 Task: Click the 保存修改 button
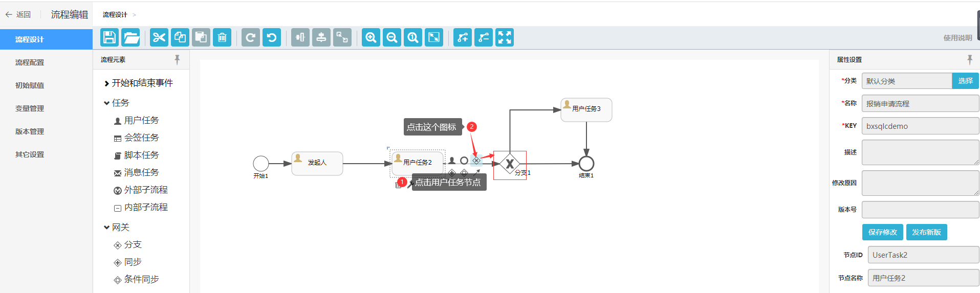pos(882,232)
